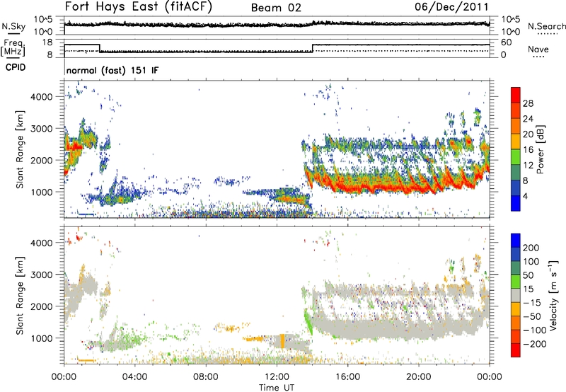Click the '12:00' time tick label

click(x=277, y=377)
